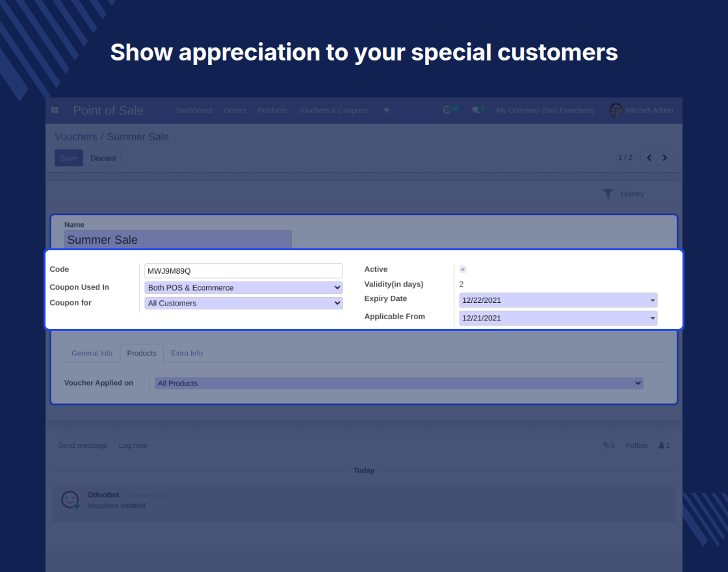Click the Name field Summer Sale

178,240
